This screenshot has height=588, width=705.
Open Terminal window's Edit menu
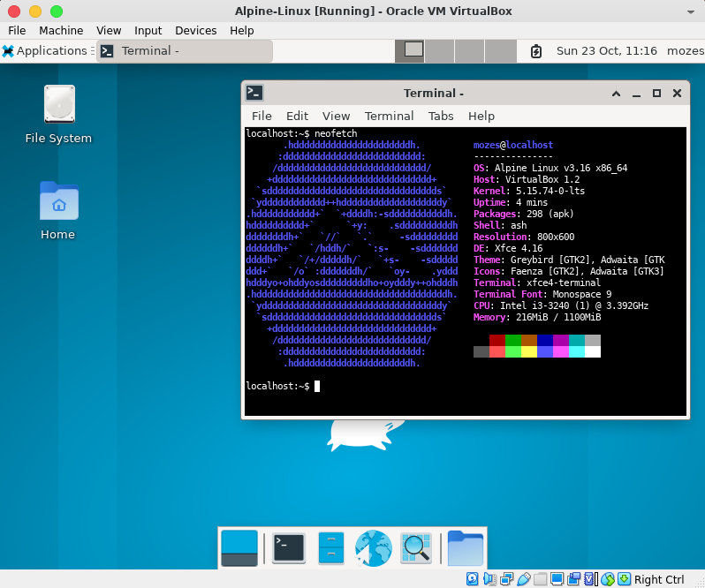[297, 116]
